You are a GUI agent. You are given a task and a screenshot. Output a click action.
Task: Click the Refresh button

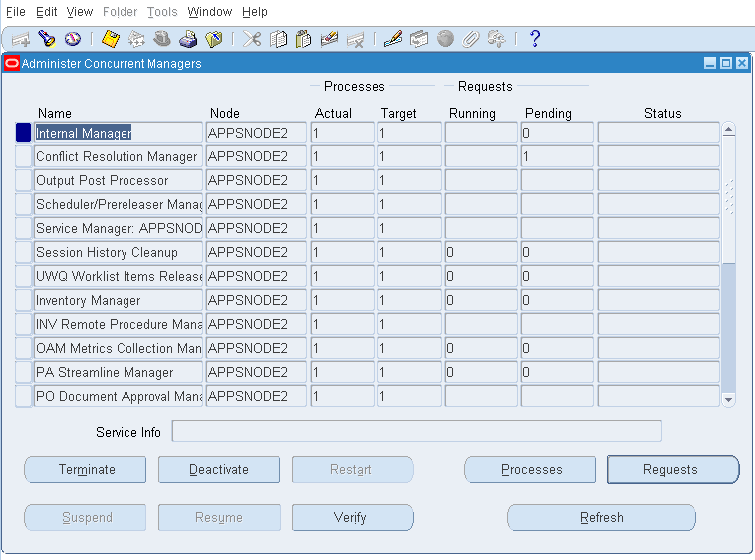click(601, 518)
